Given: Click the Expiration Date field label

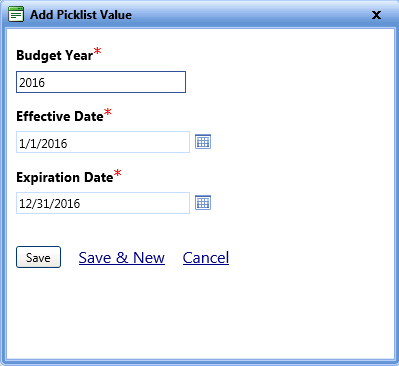Looking at the screenshot, I should [x=65, y=177].
